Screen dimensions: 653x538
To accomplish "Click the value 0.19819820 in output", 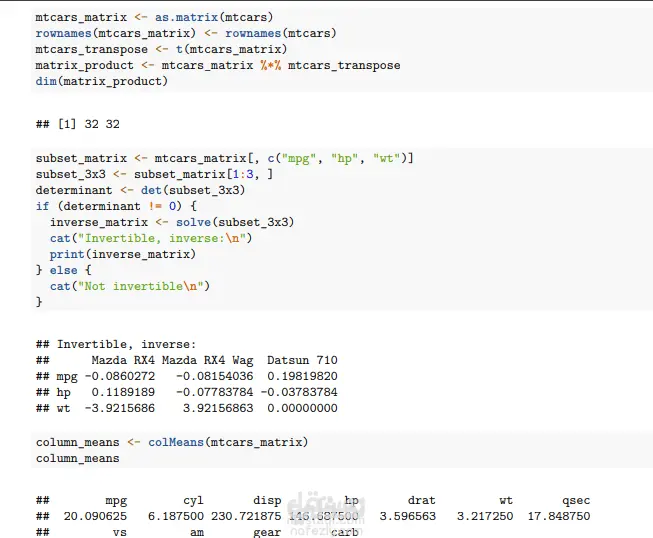I will click(302, 376).
